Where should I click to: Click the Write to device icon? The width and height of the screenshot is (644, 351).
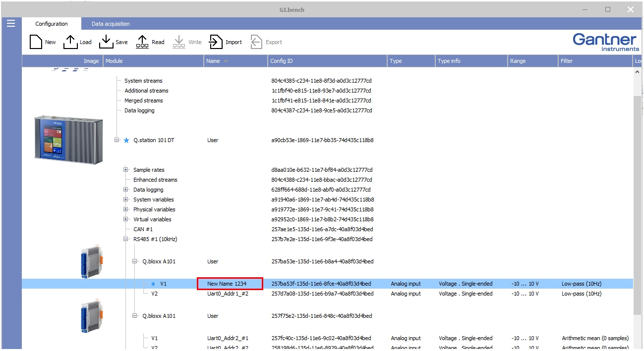179,42
